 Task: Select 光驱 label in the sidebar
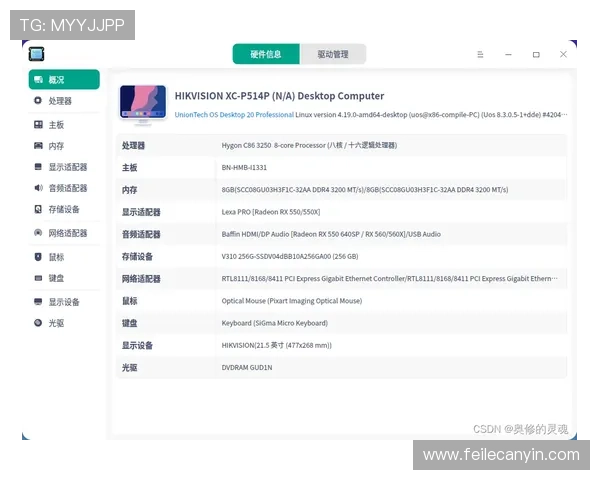coord(56,323)
